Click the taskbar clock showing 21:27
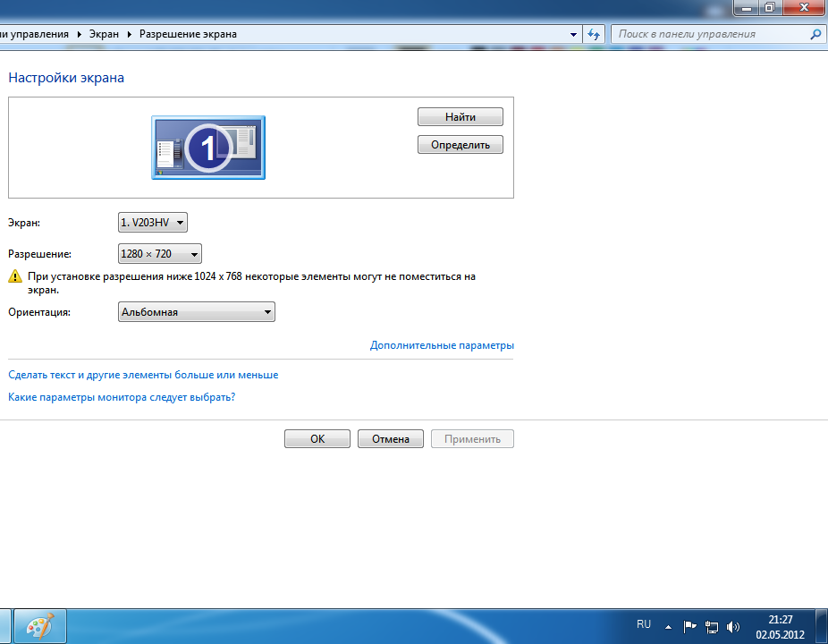 click(x=780, y=627)
